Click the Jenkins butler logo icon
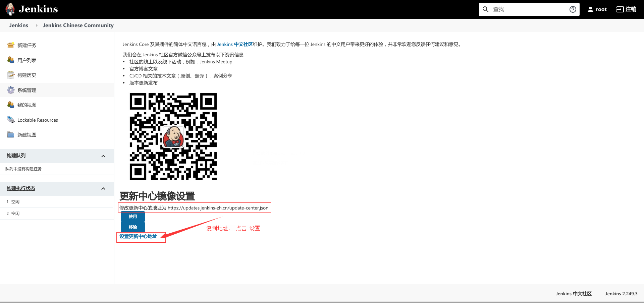The image size is (644, 303). (x=10, y=9)
